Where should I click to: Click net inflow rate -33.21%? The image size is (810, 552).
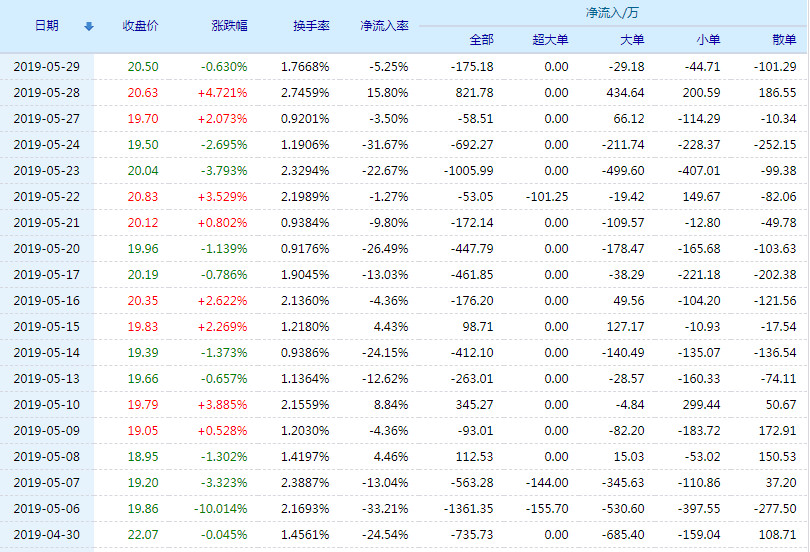pyautogui.click(x=385, y=509)
